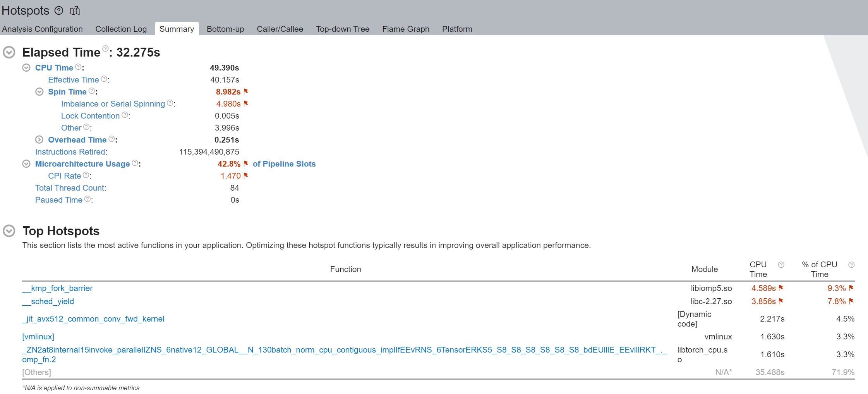Click the red flag next to 8.982s
The width and height of the screenshot is (868, 394).
(246, 91)
